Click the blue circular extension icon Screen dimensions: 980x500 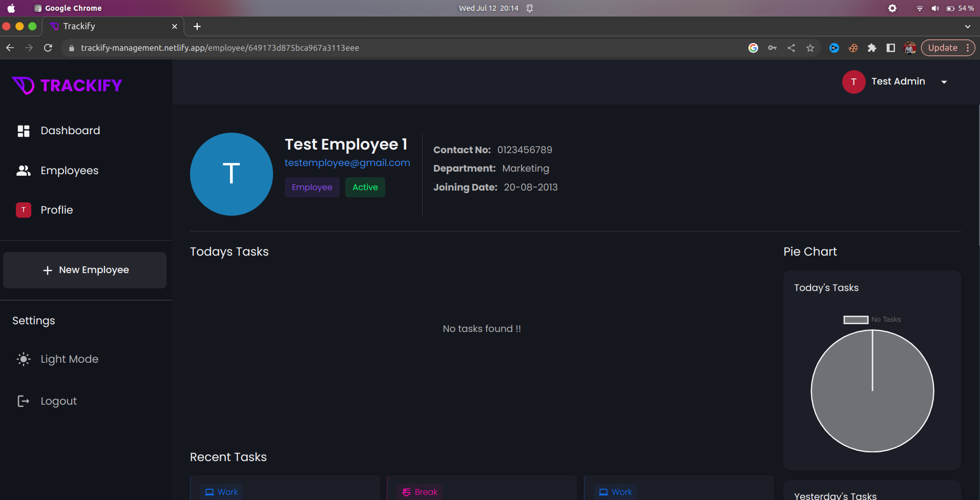click(x=834, y=48)
